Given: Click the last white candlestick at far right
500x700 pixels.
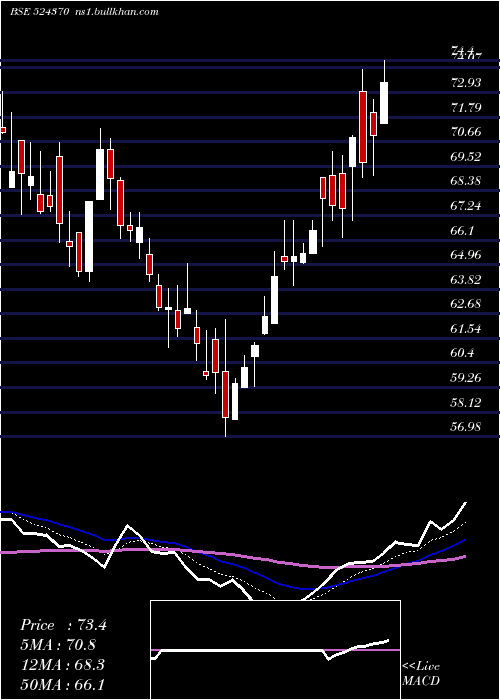Looking at the screenshot, I should click(x=384, y=103).
